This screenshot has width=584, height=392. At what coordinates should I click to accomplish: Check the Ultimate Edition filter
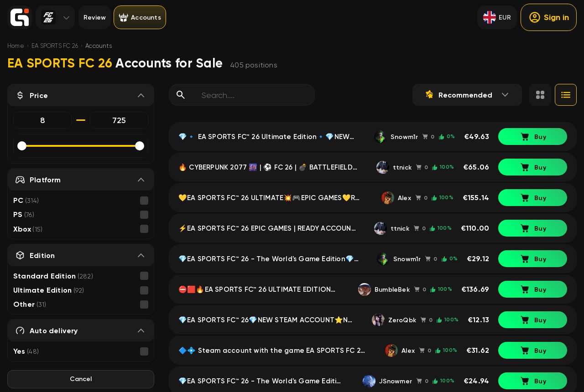point(144,290)
